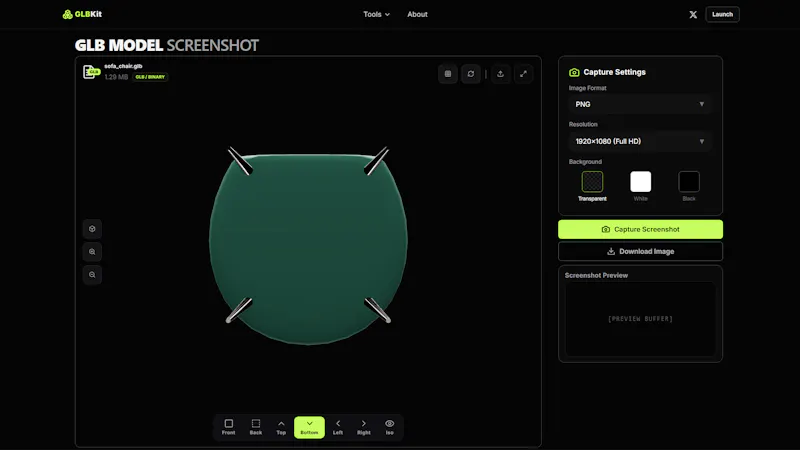Select the White background swatch
Screen dimensions: 800x450
[x=641, y=182]
